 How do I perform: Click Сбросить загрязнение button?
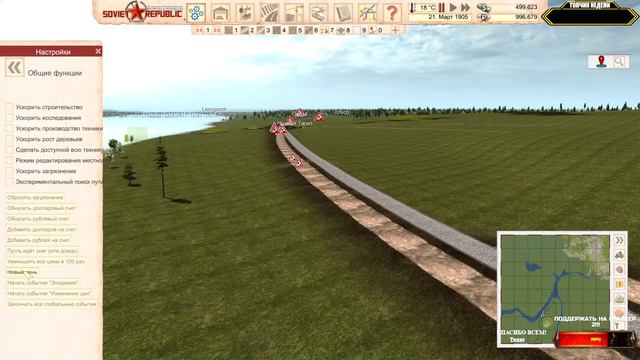(x=35, y=198)
